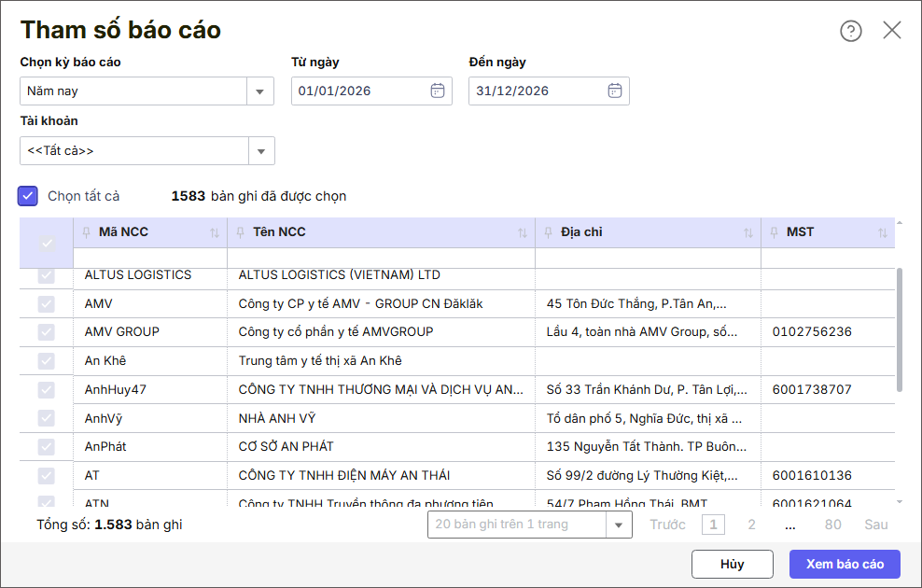Click the Tên NCC filter box
The height and width of the screenshot is (588, 922).
click(381, 259)
